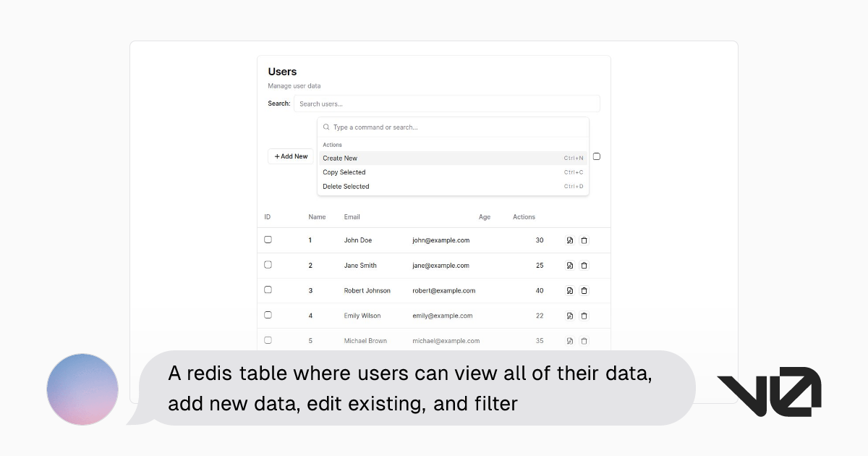Choose Create New from the Actions list
This screenshot has height=456, width=868.
coord(340,158)
